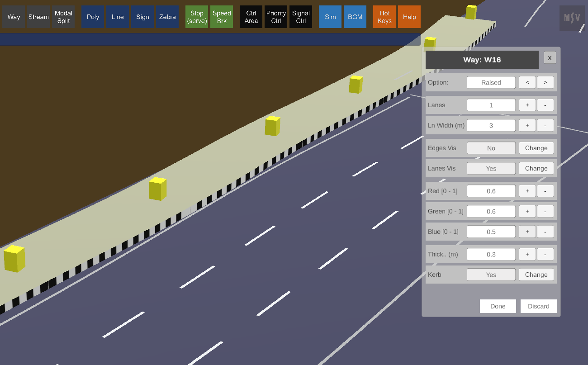Toggle Kerb setting with Change button

[536, 275]
